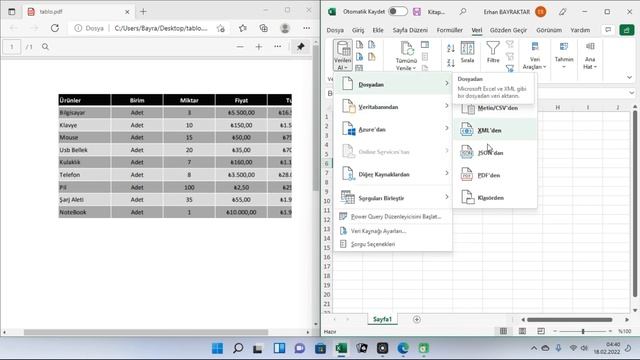This screenshot has width=640, height=360.
Task: Open browser settings ellipsis menu
Action: coord(307,28)
